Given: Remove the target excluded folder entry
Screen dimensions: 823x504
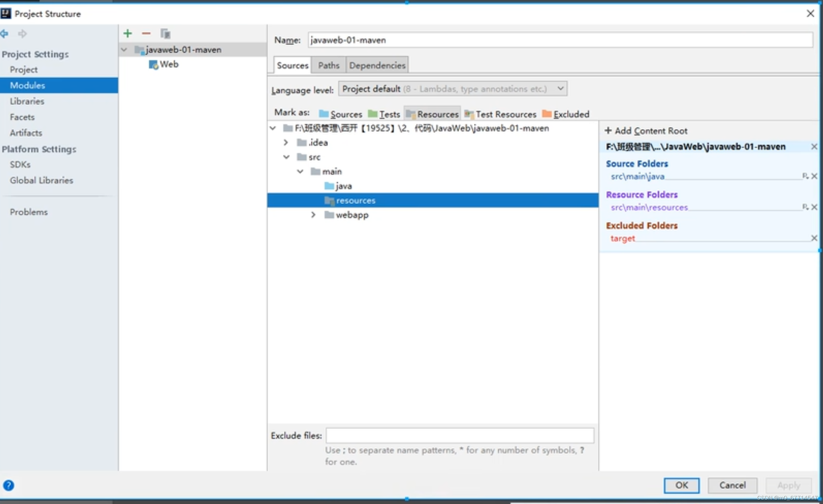Looking at the screenshot, I should pos(814,238).
